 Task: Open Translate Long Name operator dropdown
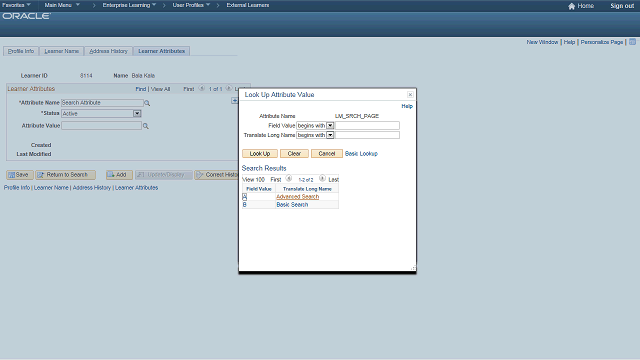tap(330, 135)
